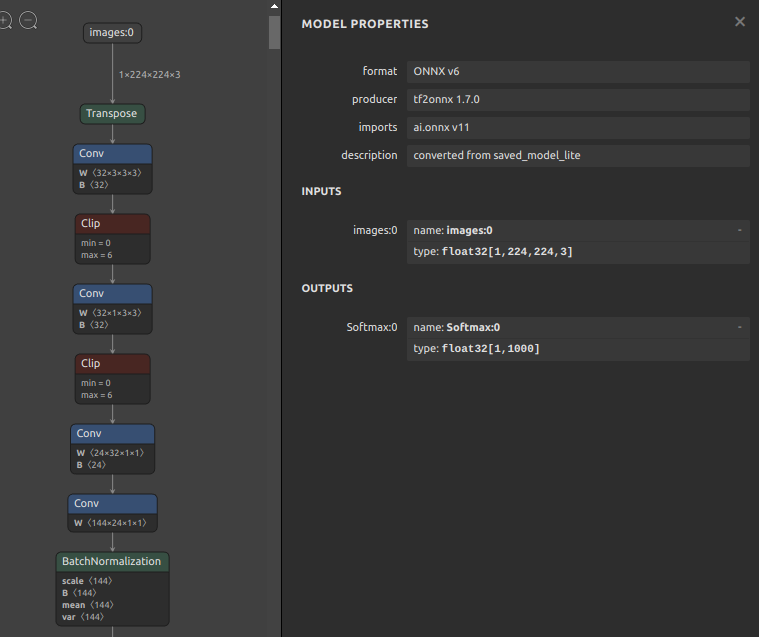This screenshot has width=759, height=637.
Task: Select the BatchNormalization node
Action: click(x=112, y=562)
